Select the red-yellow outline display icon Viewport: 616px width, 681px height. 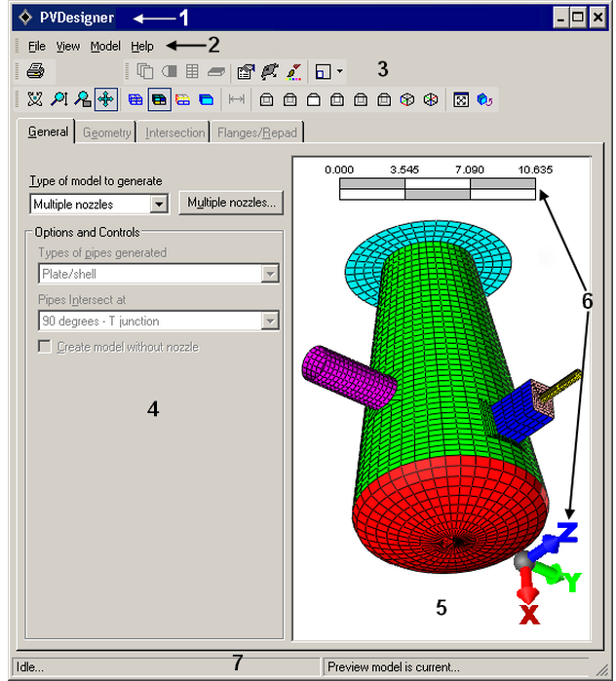point(183,100)
